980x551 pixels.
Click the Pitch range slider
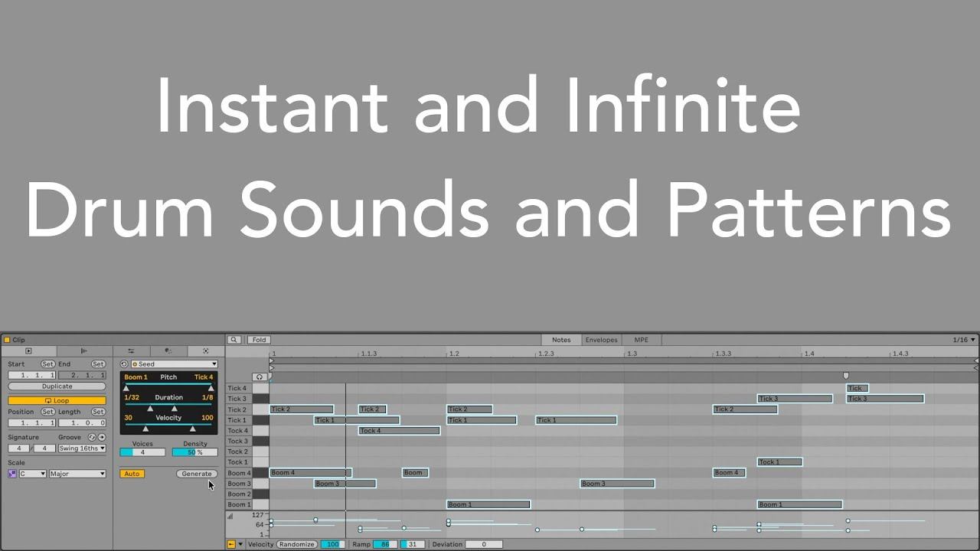point(168,387)
